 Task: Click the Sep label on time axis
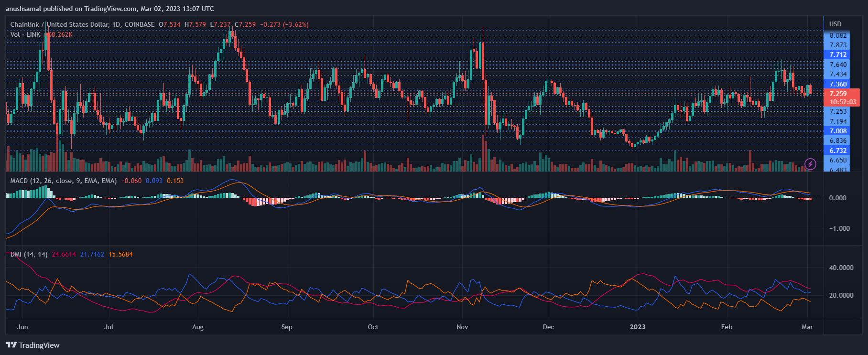287,327
